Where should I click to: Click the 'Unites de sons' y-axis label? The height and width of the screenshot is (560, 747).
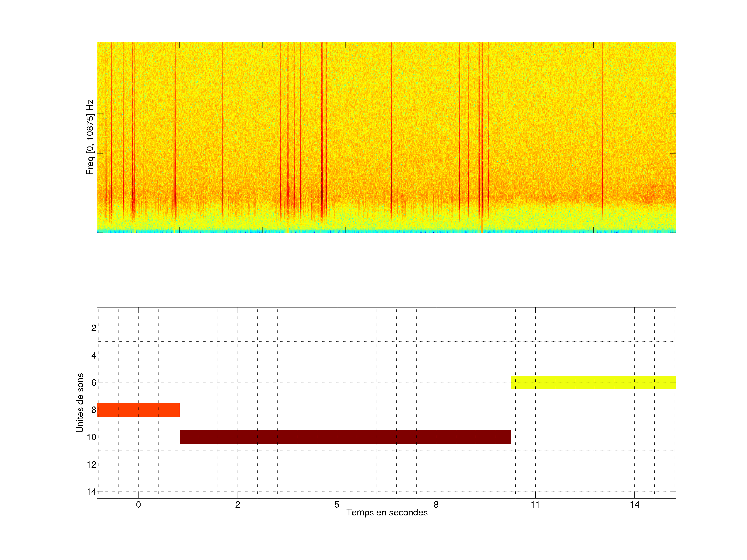[80, 403]
